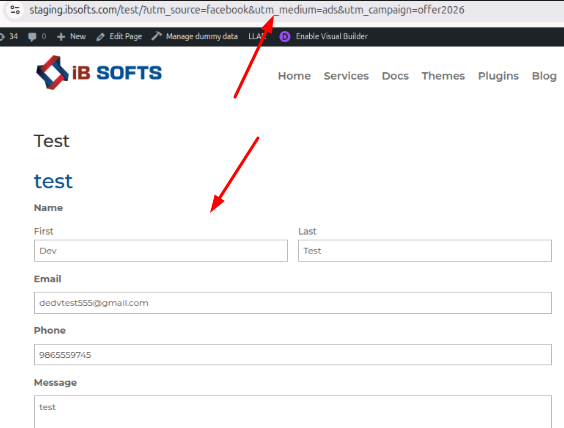Click the updates icon showing 34
564x428 pixels.
(2, 36)
